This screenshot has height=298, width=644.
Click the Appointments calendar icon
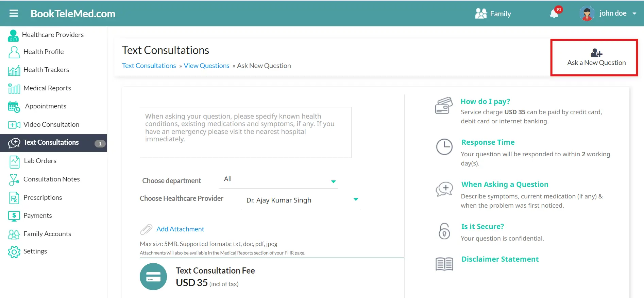coord(14,107)
